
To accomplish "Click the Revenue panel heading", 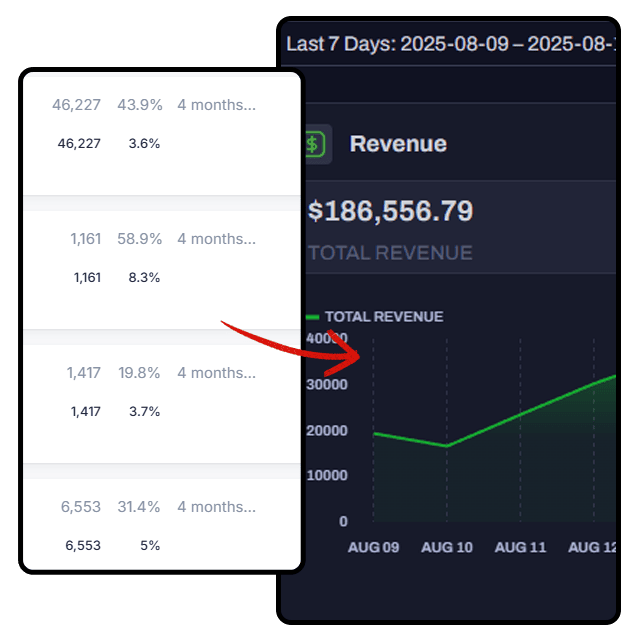I will click(398, 144).
